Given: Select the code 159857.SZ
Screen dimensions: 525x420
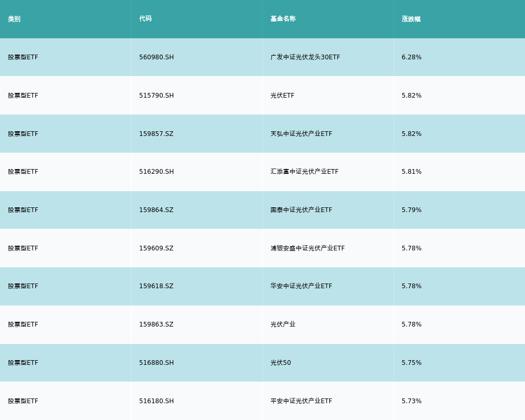Looking at the screenshot, I should click(x=156, y=134).
